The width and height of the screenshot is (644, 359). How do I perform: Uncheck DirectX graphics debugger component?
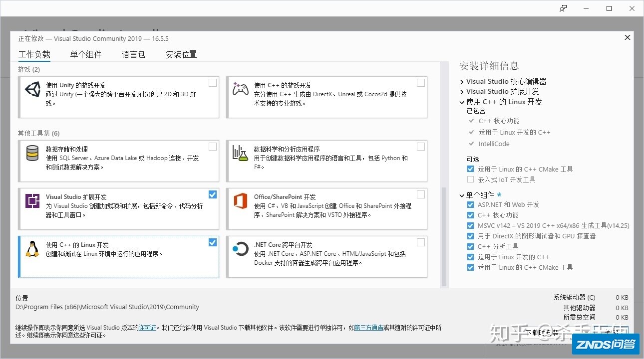(x=470, y=236)
